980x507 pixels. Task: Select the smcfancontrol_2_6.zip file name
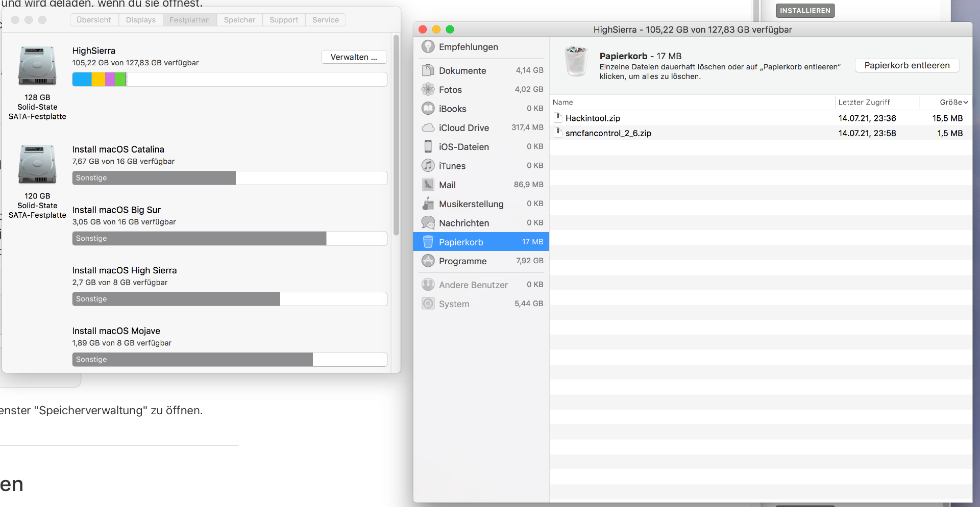[608, 133]
